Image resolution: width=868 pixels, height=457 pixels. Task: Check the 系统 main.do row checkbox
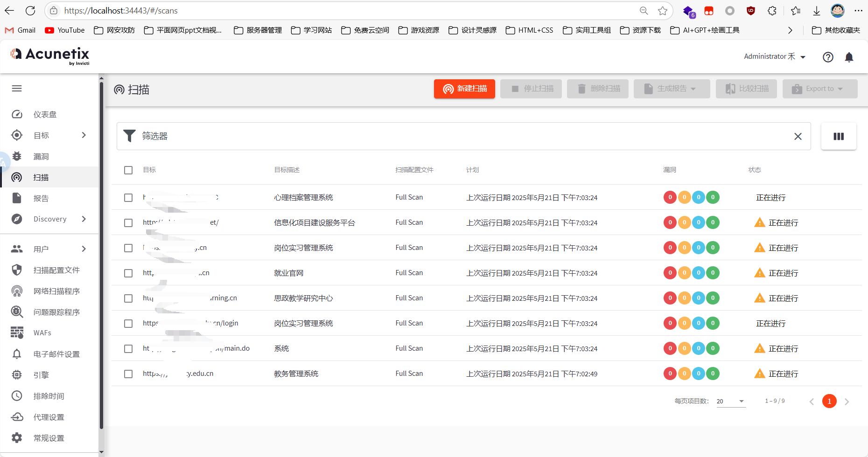128,349
